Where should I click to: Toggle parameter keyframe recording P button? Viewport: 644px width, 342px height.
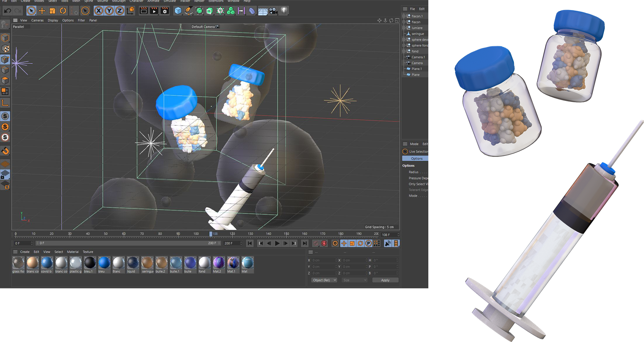coord(368,243)
